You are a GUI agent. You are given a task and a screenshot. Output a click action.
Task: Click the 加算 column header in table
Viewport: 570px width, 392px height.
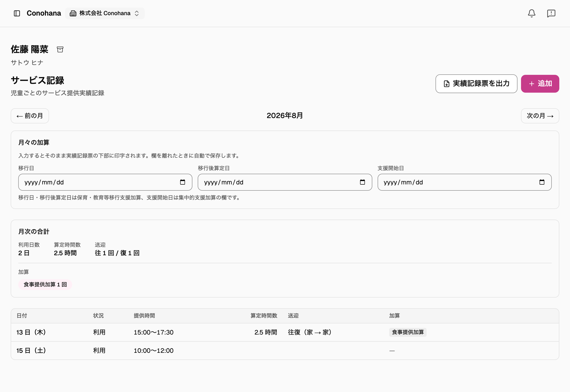[x=394, y=316]
